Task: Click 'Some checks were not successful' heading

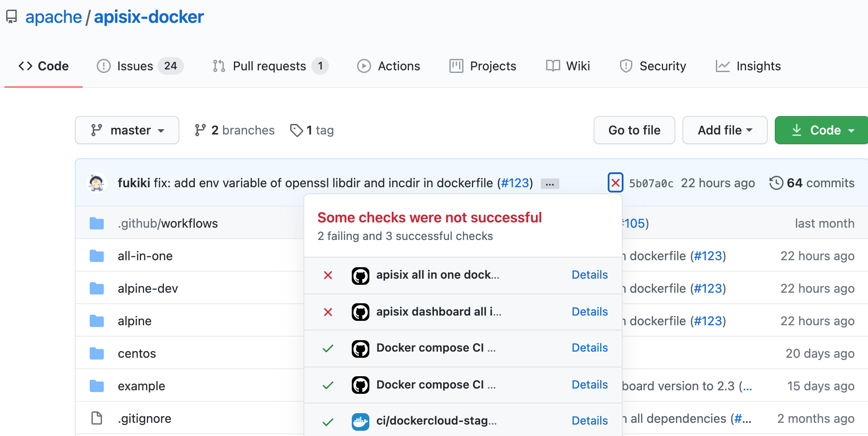Action: pyautogui.click(x=430, y=218)
